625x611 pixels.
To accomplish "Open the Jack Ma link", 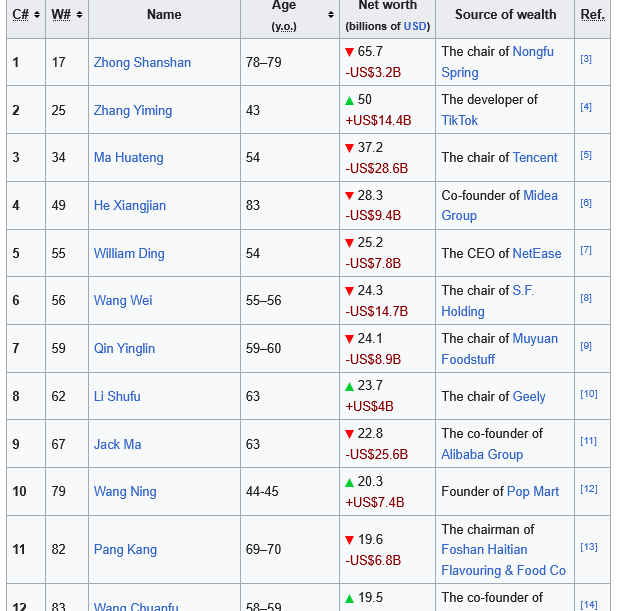I will coord(118,444).
